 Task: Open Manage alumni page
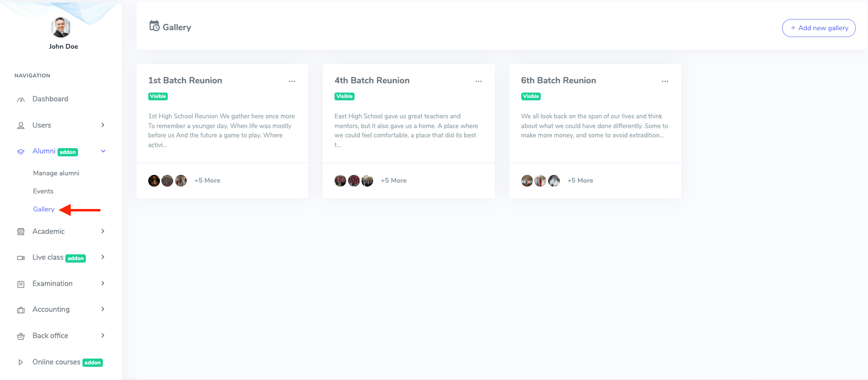pos(56,173)
